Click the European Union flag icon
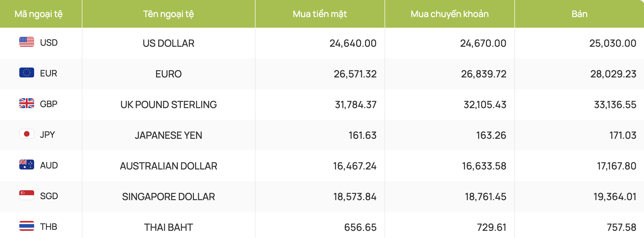 tap(26, 73)
